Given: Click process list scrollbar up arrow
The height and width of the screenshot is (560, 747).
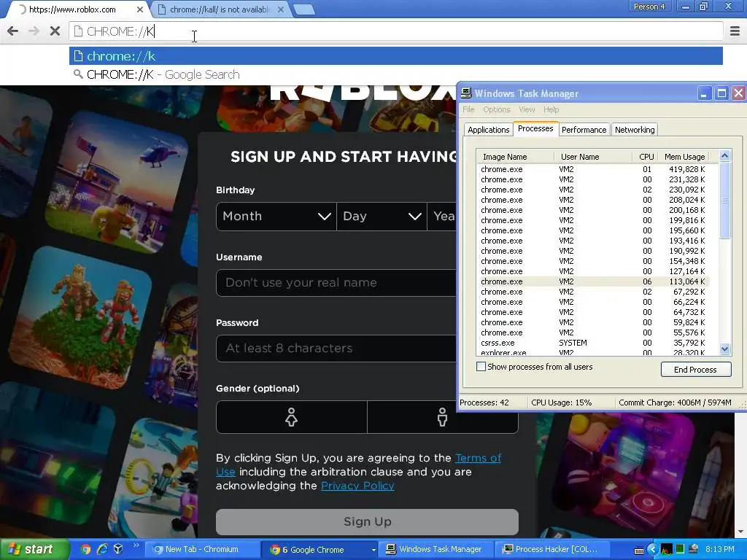Looking at the screenshot, I should click(x=724, y=156).
